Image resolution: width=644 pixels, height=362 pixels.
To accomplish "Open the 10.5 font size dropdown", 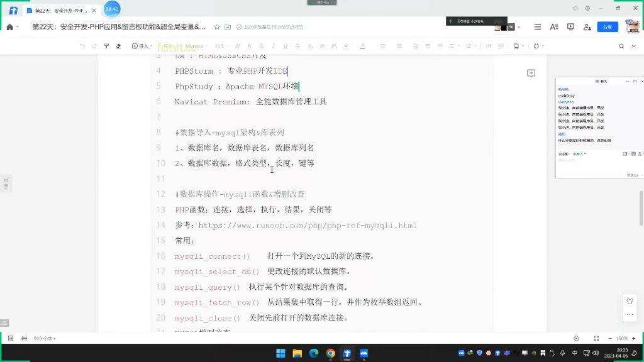I will (221, 46).
